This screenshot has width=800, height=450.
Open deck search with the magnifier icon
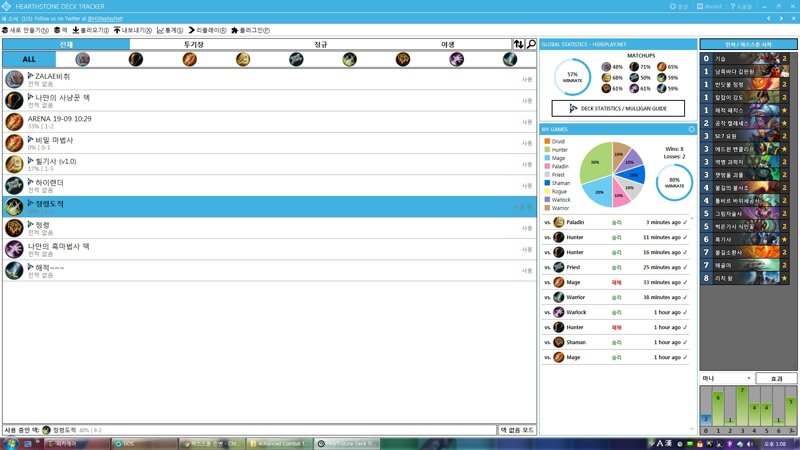pos(531,44)
